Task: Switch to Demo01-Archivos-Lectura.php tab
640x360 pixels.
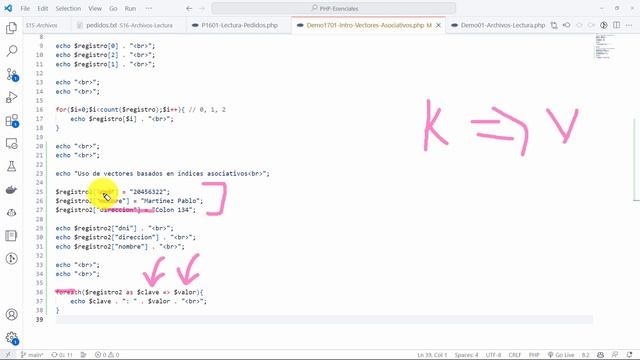Action: coord(498,25)
